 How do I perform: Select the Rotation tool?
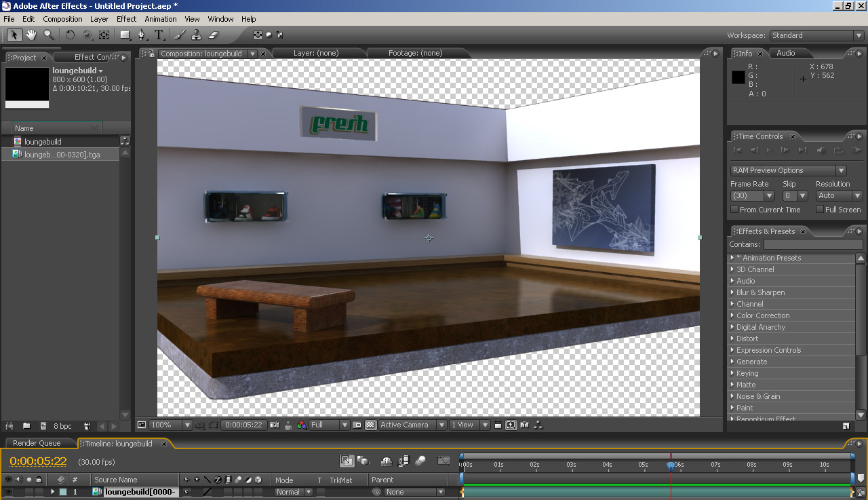[70, 35]
